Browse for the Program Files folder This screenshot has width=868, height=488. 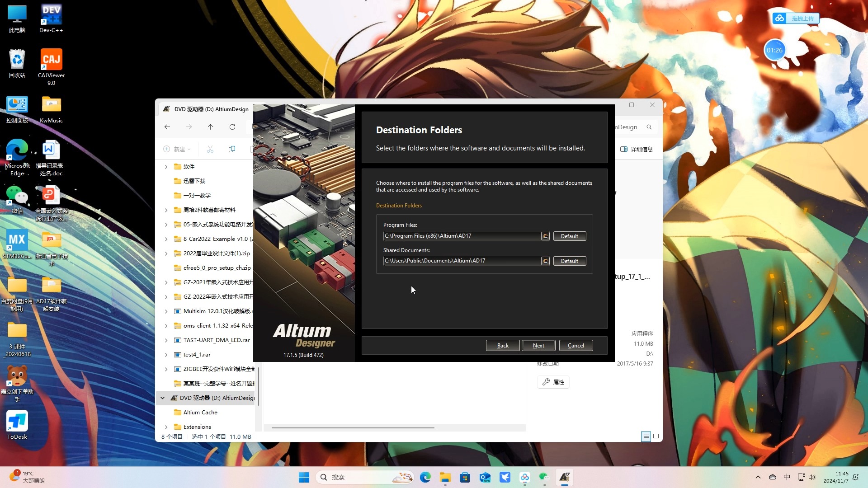coord(545,236)
